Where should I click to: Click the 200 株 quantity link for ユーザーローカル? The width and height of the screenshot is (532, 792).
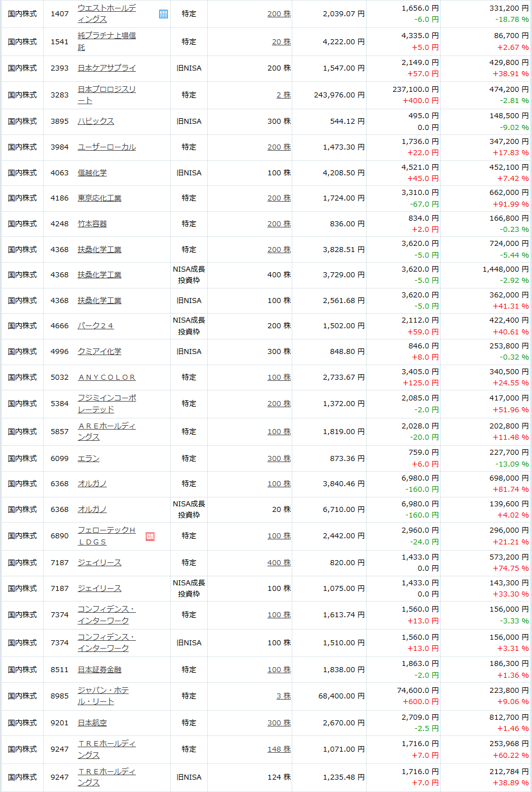[x=279, y=147]
